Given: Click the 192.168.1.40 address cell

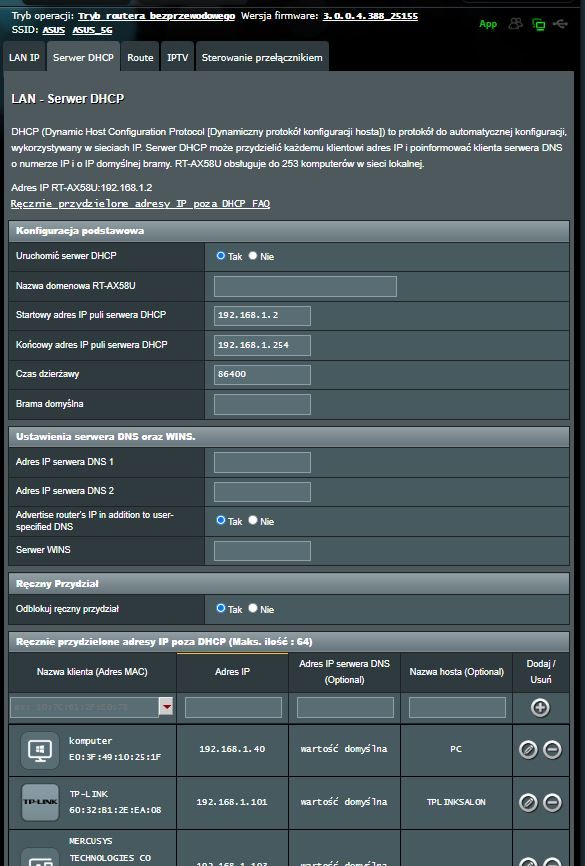Looking at the screenshot, I should [x=232, y=749].
